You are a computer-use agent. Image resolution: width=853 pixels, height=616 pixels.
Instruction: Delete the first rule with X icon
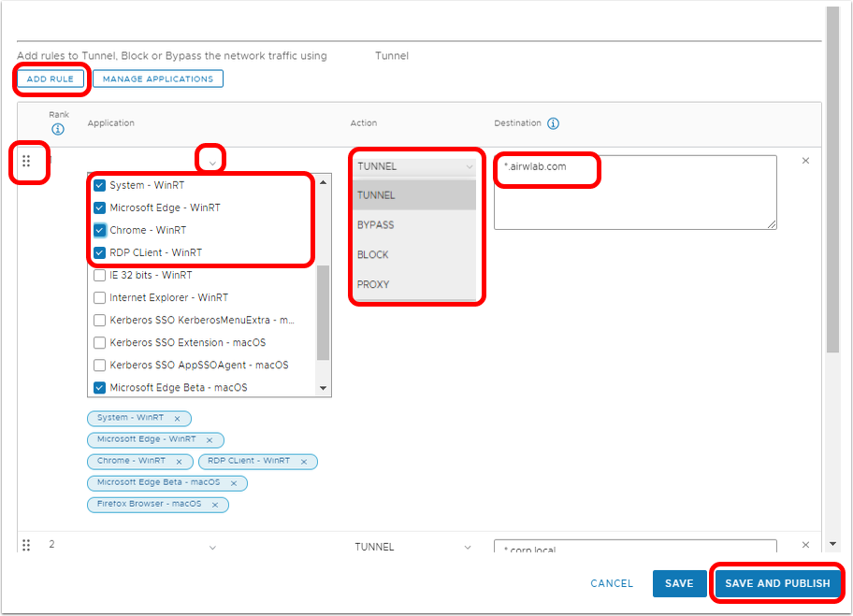(x=806, y=161)
